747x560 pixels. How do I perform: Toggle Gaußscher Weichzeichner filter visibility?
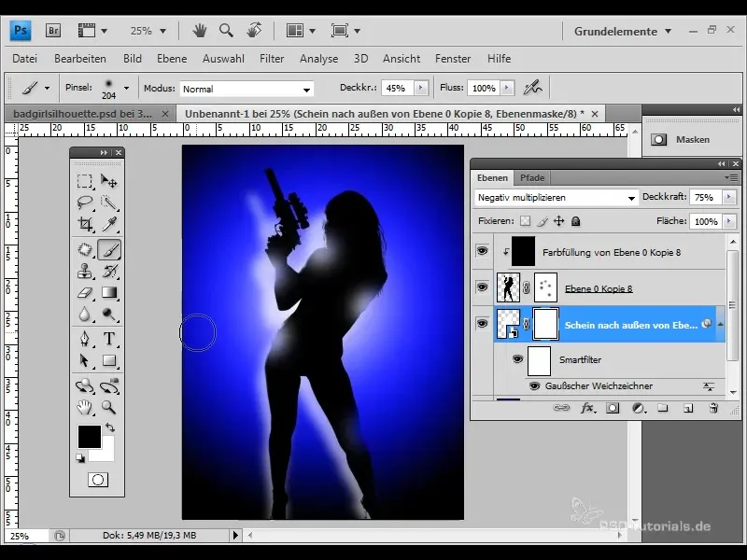click(x=534, y=385)
